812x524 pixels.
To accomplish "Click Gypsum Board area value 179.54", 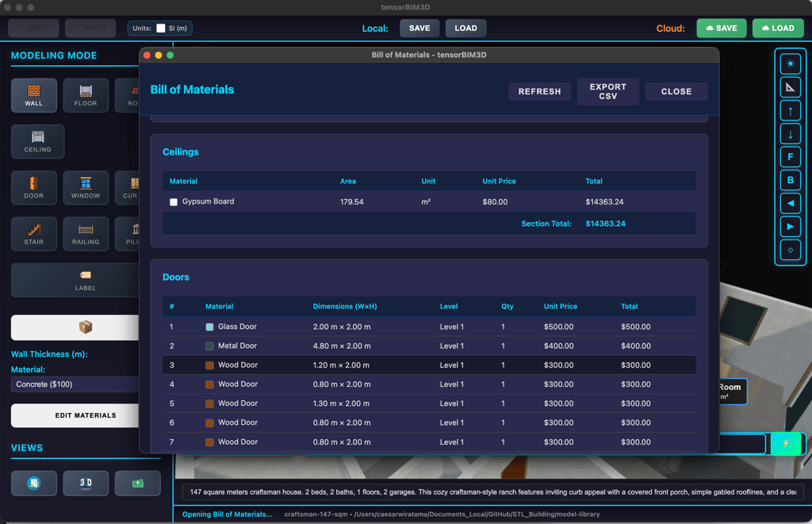I will tap(351, 202).
